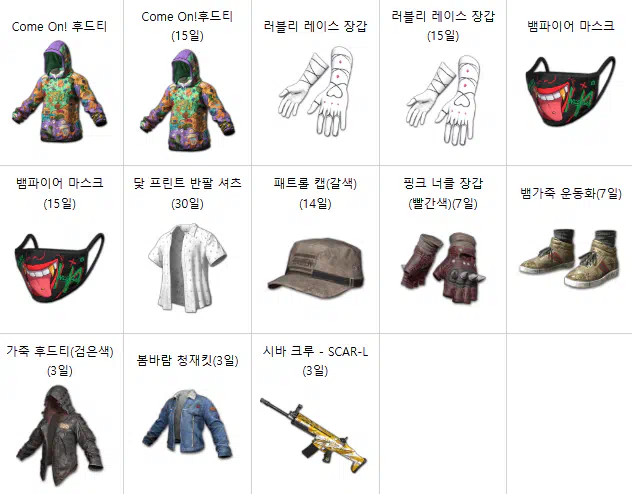This screenshot has width=632, height=494.
Task: Click the permanent lovely lace gloves image
Action: 315,91
